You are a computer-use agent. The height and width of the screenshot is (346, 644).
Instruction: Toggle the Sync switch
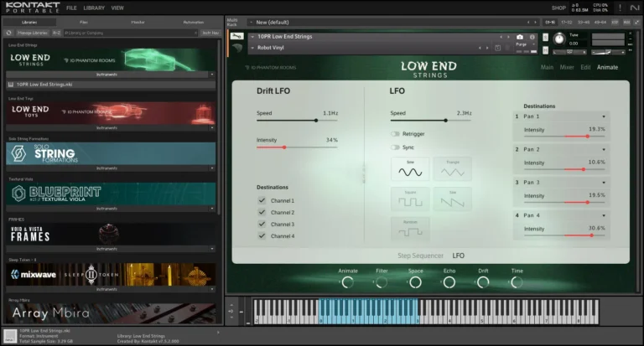click(x=395, y=147)
